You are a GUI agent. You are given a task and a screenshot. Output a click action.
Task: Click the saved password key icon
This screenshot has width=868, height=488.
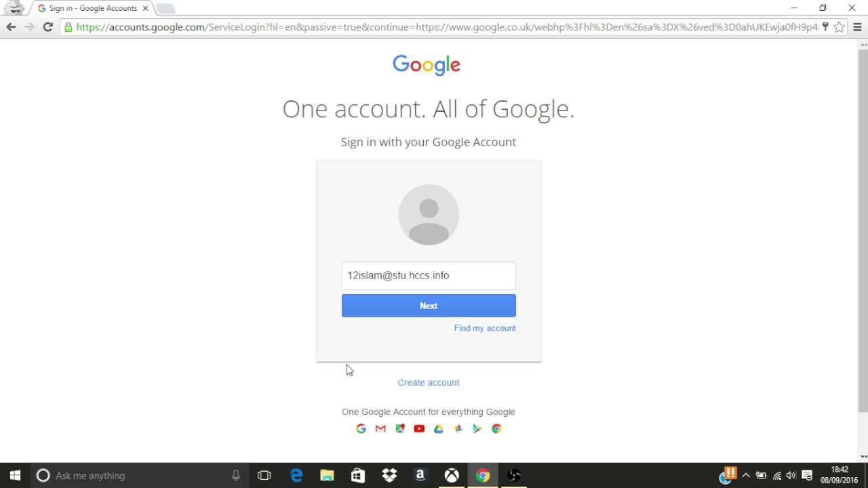(825, 27)
